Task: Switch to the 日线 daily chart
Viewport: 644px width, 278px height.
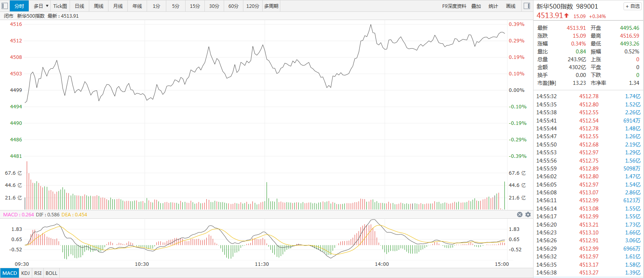Action: coord(79,6)
